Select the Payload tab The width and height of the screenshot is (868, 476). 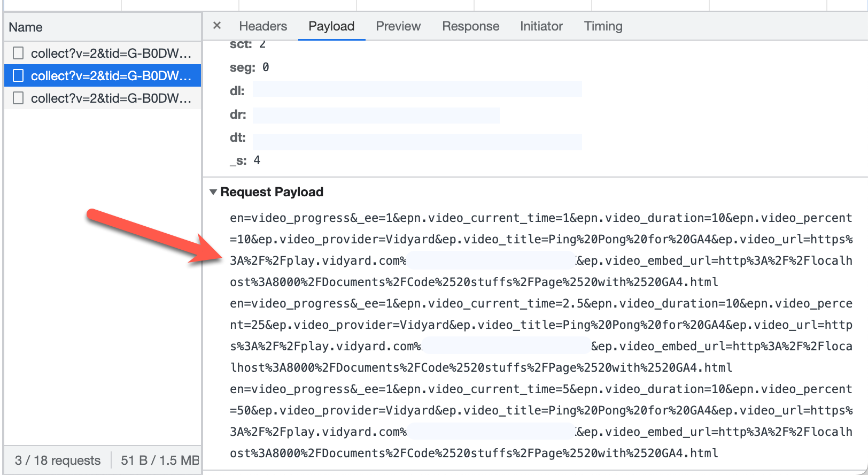pos(331,26)
